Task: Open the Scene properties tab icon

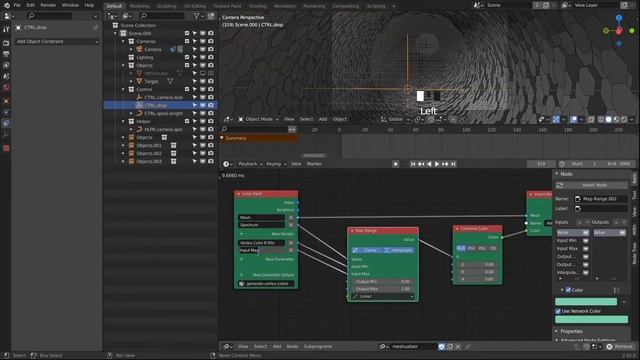Action: coord(6,76)
